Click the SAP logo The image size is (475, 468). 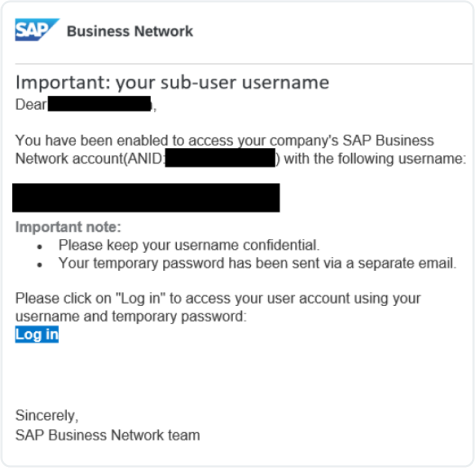point(37,30)
